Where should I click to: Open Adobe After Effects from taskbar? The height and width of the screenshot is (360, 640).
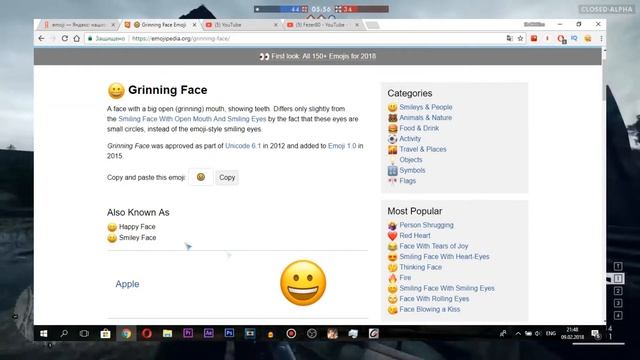tap(209, 333)
